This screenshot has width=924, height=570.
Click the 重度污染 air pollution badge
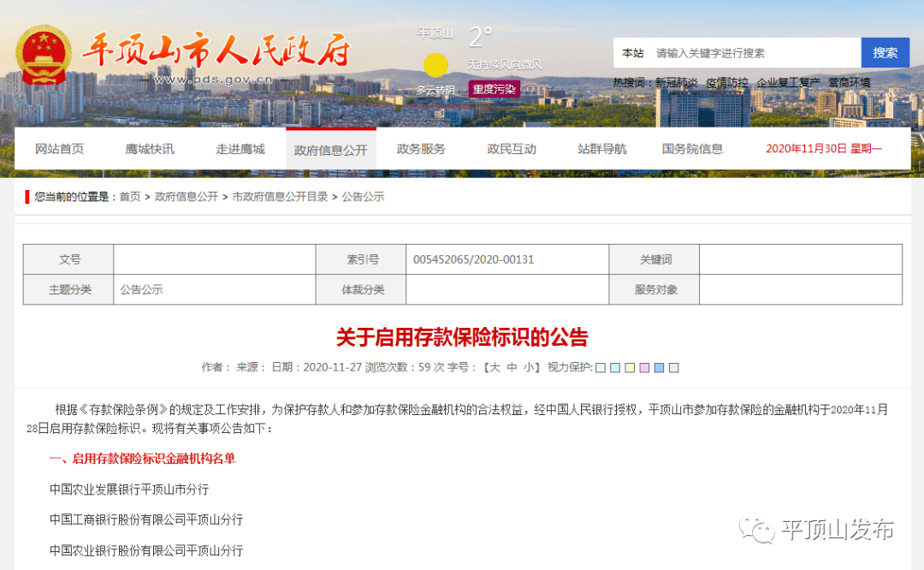coord(495,90)
